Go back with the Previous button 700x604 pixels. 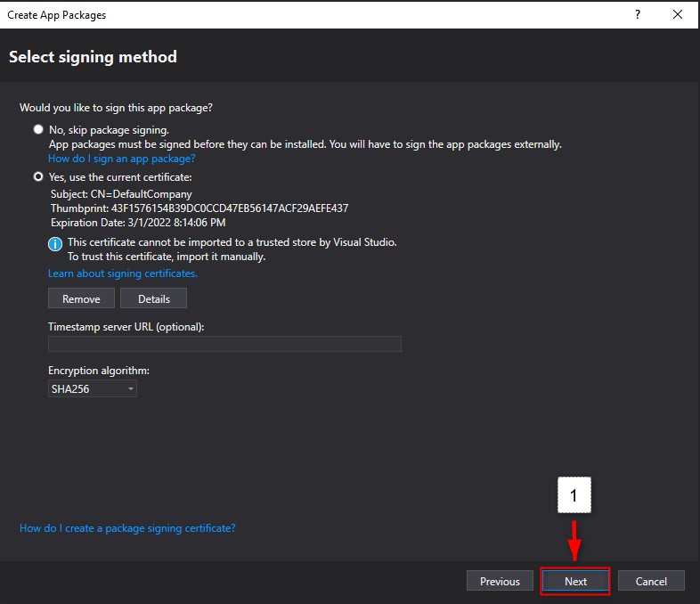[500, 581]
